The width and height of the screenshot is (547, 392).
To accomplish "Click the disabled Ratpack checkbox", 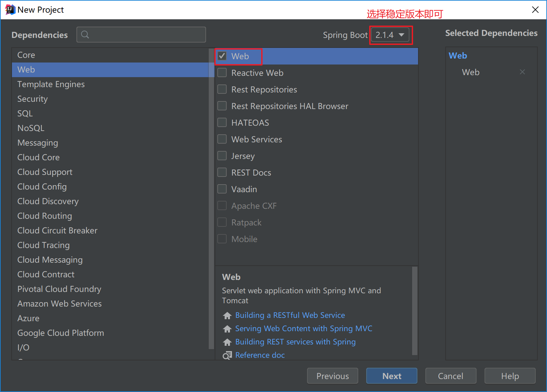I will [x=222, y=222].
